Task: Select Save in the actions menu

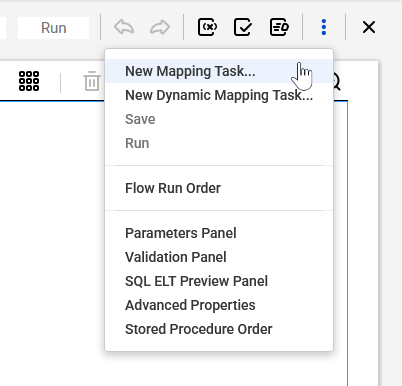Action: 219,119
